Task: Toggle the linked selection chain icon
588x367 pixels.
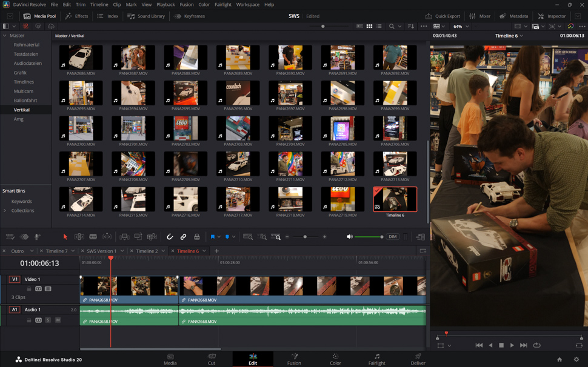Action: [x=183, y=237]
